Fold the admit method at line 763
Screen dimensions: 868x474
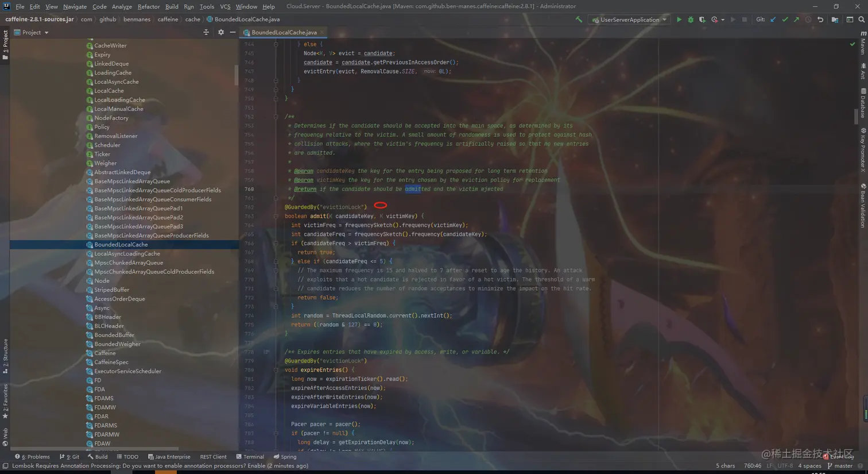pyautogui.click(x=276, y=216)
